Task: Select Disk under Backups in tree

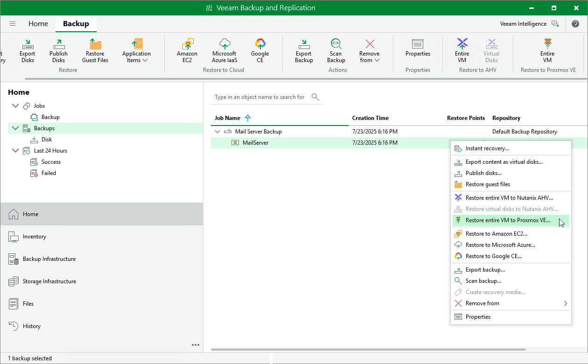Action: tap(47, 140)
